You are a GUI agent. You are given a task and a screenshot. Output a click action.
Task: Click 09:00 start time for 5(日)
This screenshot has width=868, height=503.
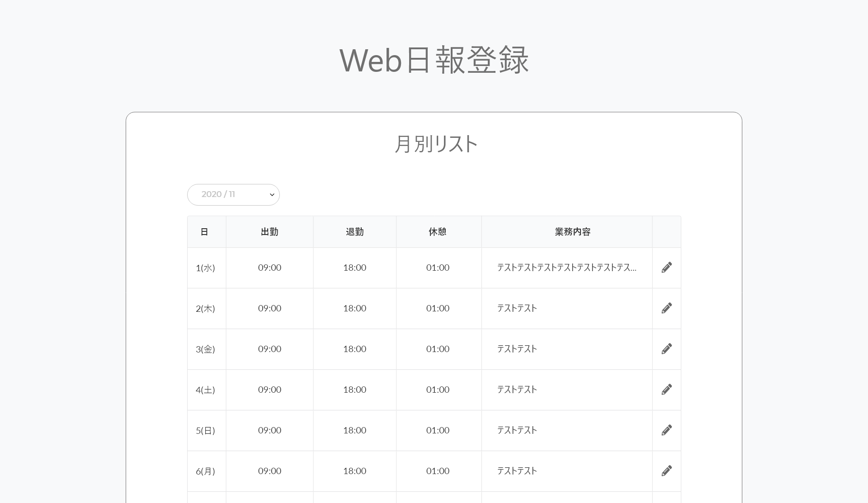click(x=269, y=430)
